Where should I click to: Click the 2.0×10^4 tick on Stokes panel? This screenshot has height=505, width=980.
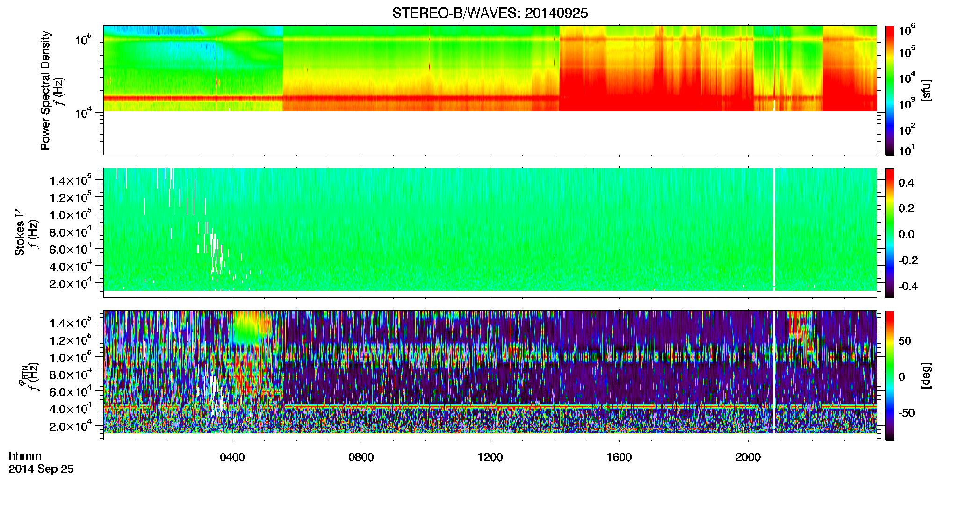click(70, 283)
